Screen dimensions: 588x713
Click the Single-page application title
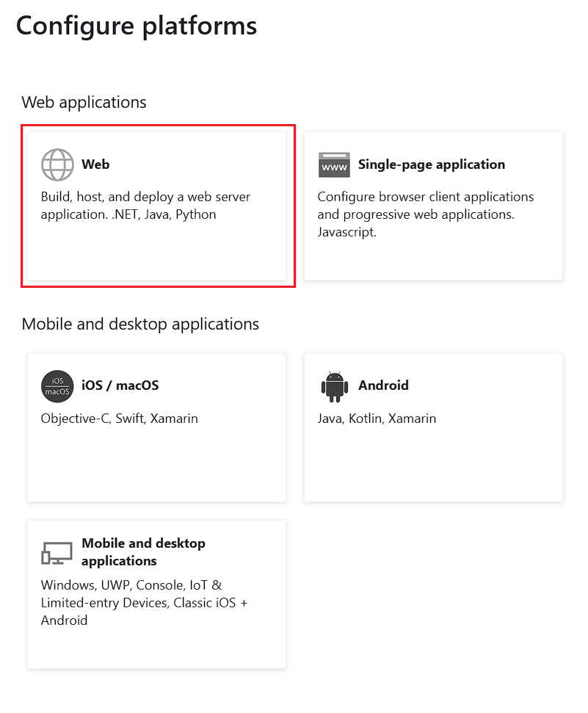pos(432,164)
